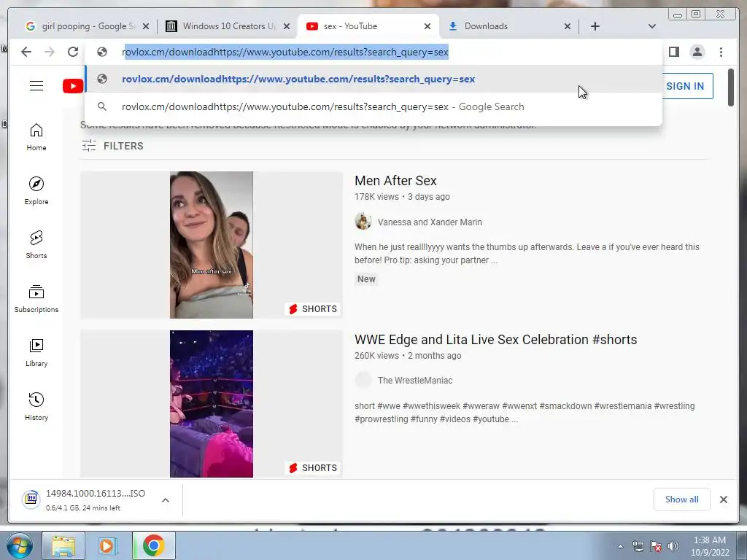Image resolution: width=747 pixels, height=560 pixels.
Task: Click the ISO download filename text
Action: [x=96, y=494]
